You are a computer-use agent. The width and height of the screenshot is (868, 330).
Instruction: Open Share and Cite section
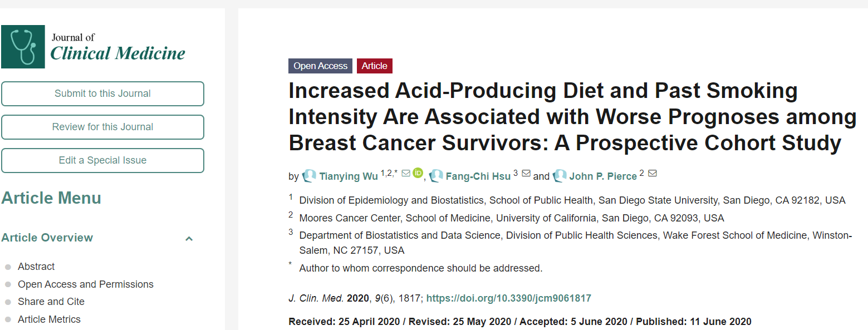tap(51, 302)
